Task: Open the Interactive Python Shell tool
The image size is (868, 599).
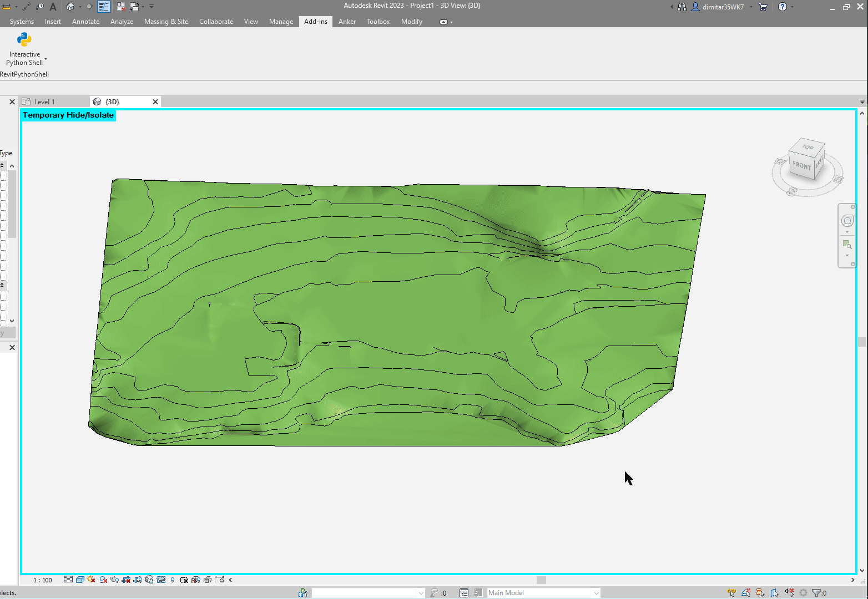Action: coord(24,49)
